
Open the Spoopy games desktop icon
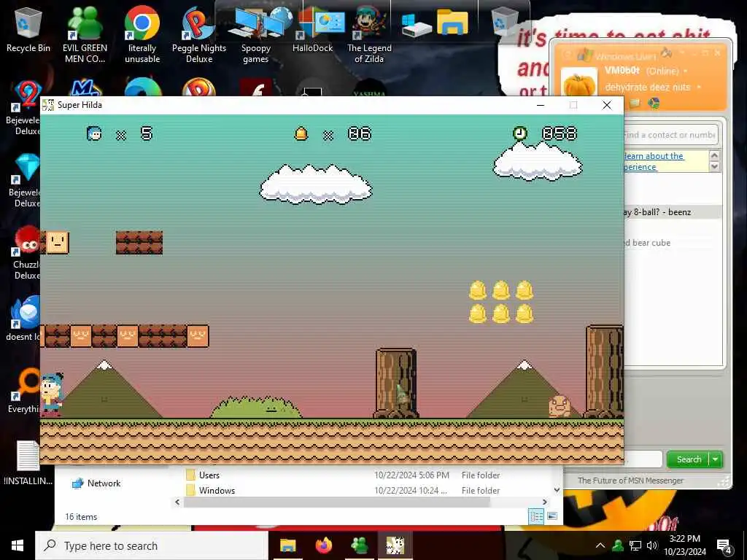[256, 36]
